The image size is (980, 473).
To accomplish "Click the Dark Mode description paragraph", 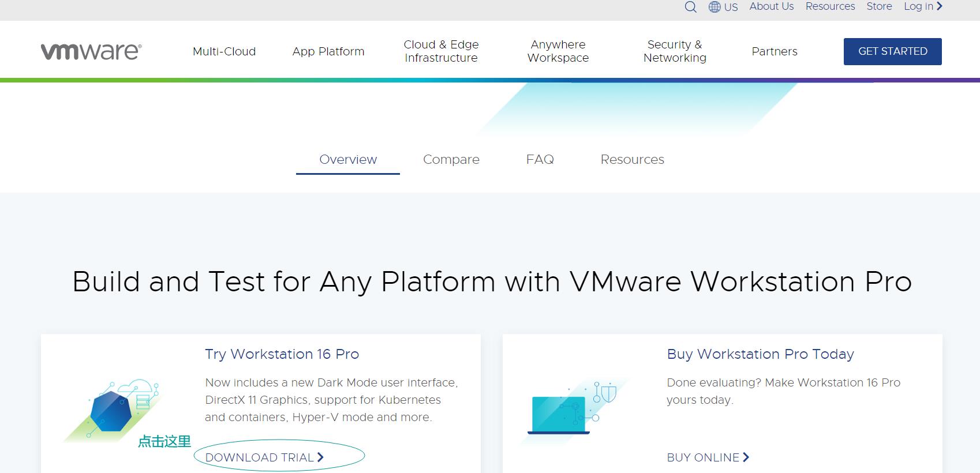I will pyautogui.click(x=331, y=400).
